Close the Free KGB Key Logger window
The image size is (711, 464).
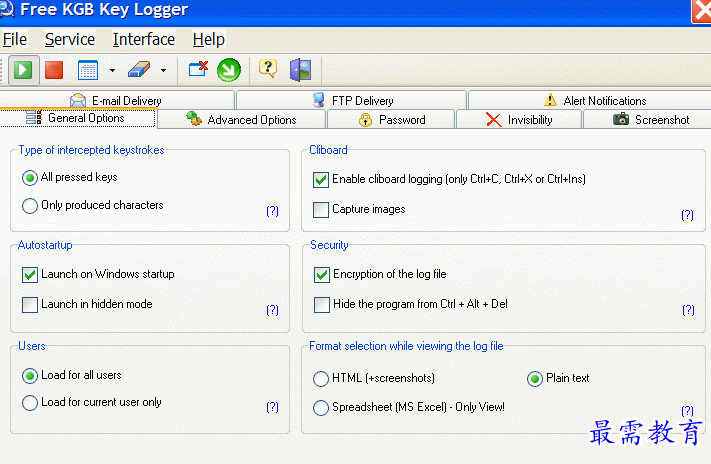tap(701, 10)
